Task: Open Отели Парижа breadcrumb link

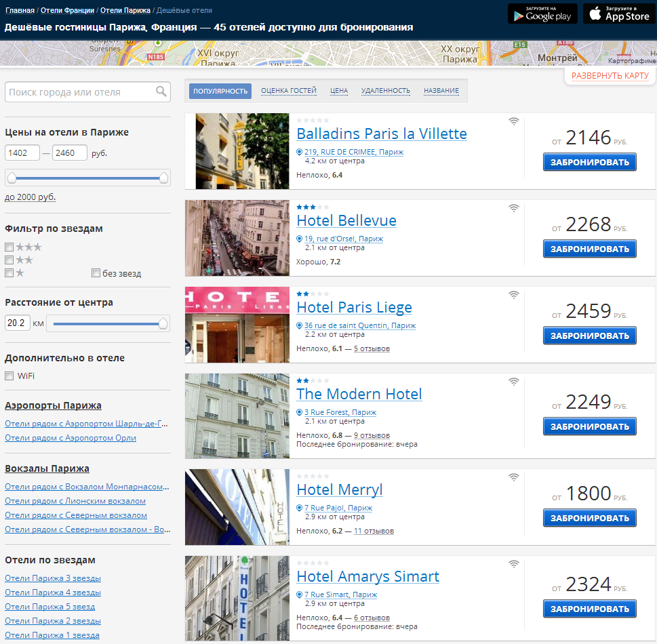Action: [x=125, y=10]
